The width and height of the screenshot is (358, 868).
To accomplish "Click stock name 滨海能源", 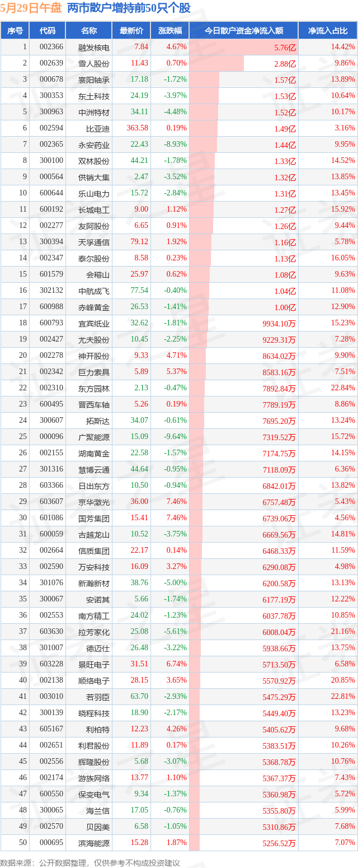I will click(x=94, y=843).
